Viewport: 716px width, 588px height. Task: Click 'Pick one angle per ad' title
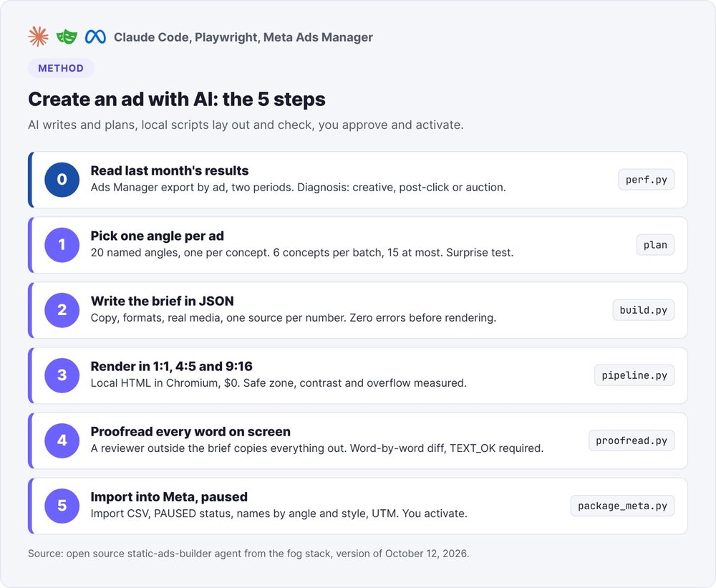[x=157, y=236]
